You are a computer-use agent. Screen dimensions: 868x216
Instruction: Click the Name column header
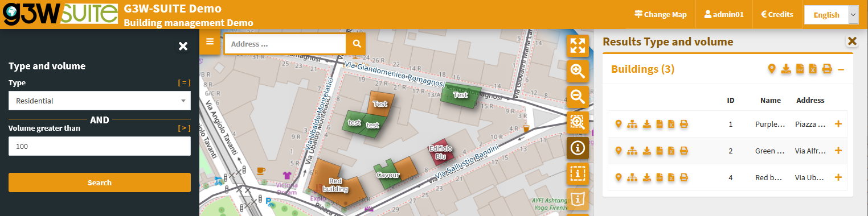tap(770, 100)
